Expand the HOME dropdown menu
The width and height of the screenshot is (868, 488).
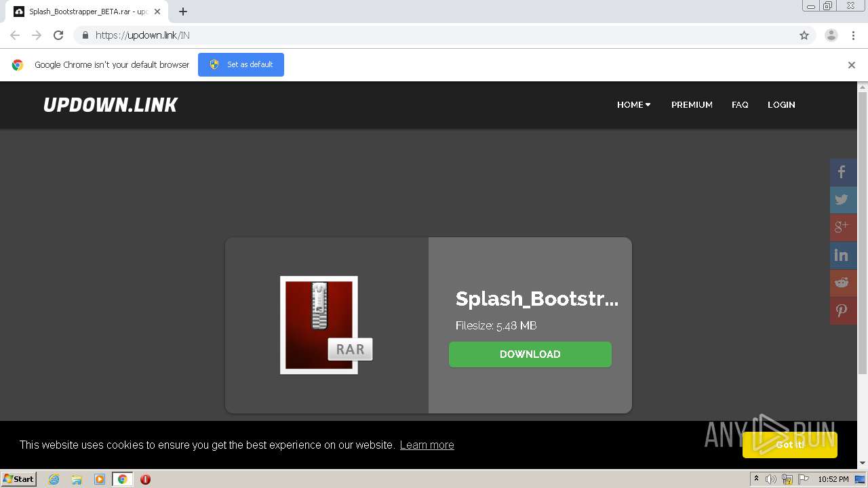(x=634, y=105)
